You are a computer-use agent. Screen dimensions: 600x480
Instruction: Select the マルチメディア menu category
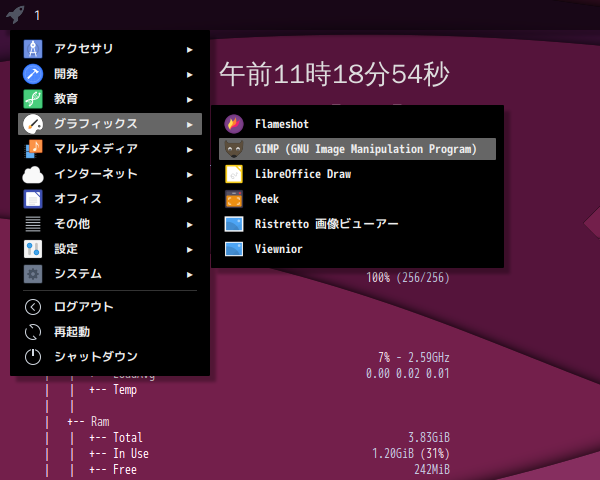click(110, 149)
